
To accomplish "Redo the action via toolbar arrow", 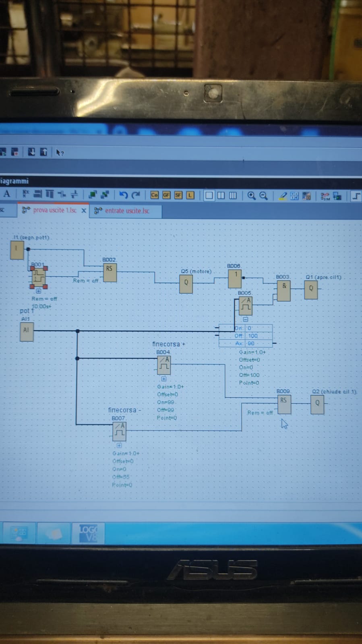I will [136, 195].
